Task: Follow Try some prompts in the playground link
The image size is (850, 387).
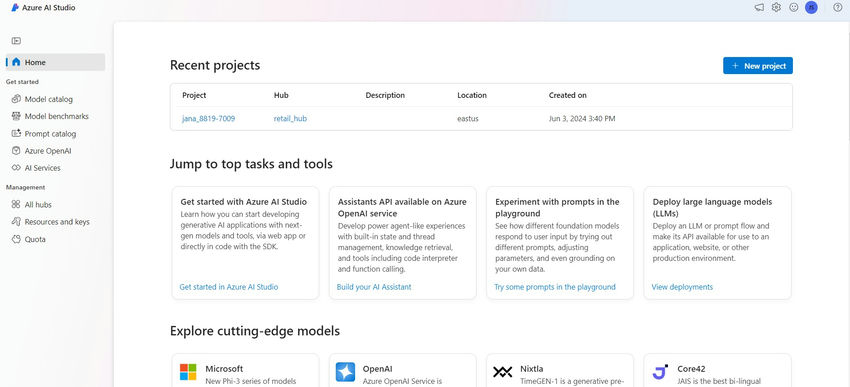Action: (x=555, y=287)
